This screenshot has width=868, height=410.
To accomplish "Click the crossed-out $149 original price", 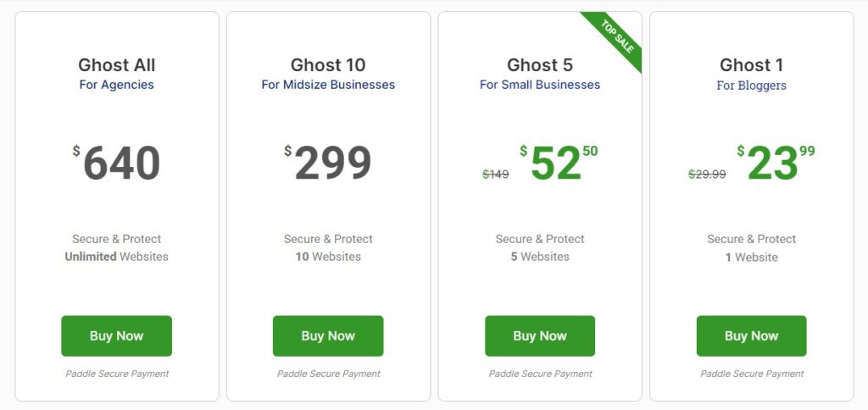I will coord(495,175).
